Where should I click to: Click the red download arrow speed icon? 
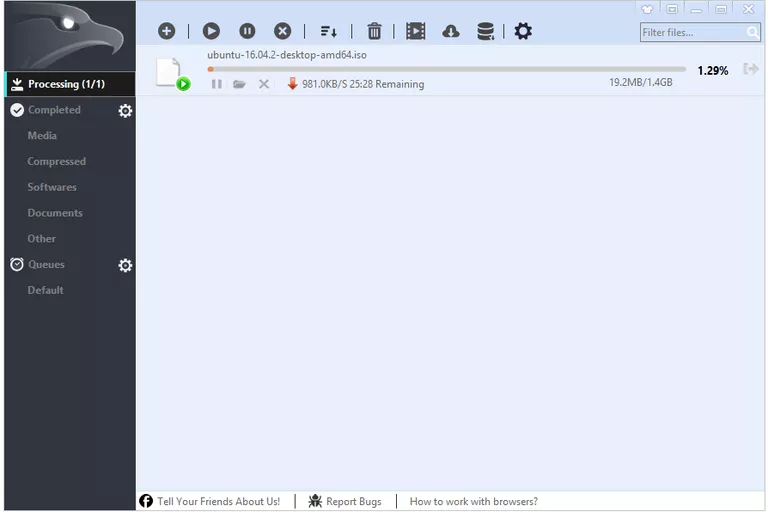[292, 83]
